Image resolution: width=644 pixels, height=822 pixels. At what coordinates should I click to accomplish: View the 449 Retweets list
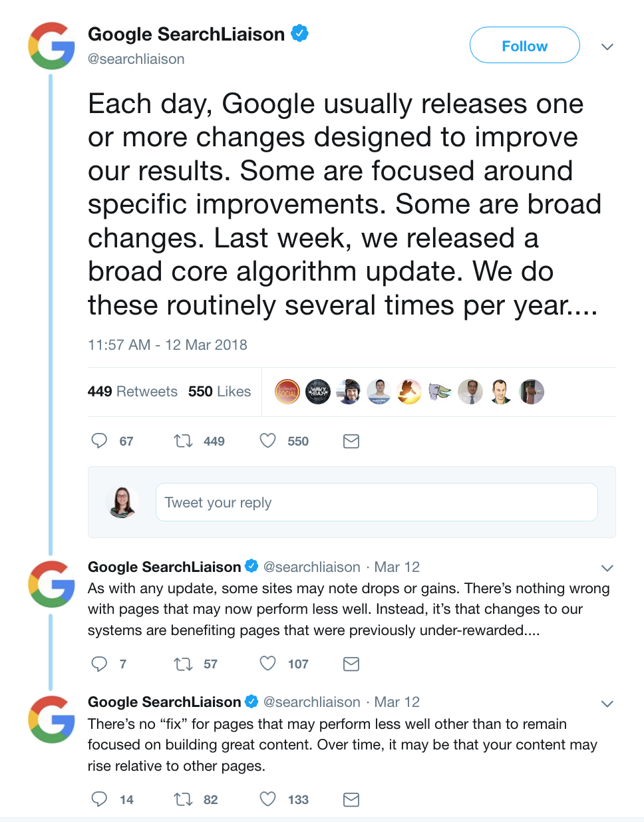pos(132,392)
